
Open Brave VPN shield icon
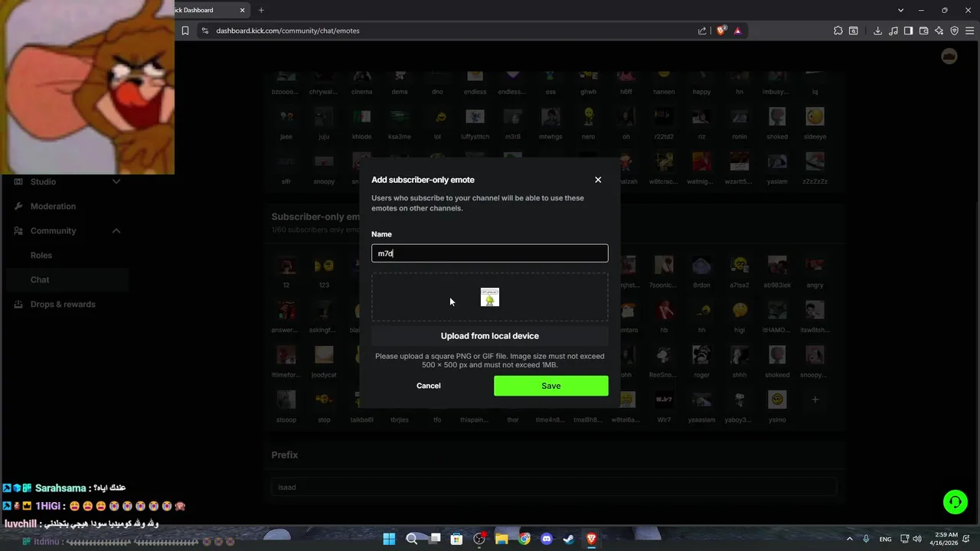click(954, 31)
